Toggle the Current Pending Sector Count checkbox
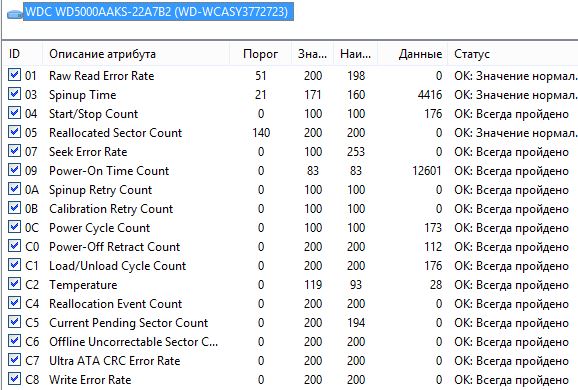578x390 pixels. pos(14,322)
